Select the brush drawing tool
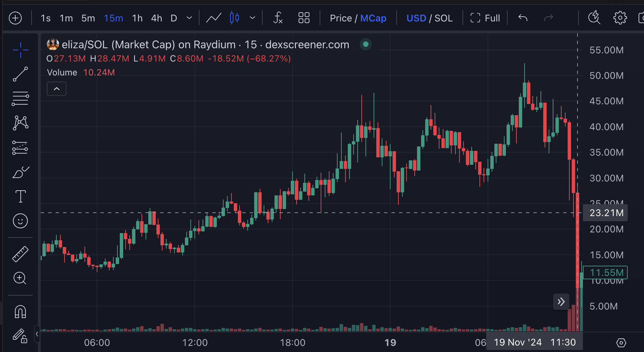Viewport: 644px width, 352px height. 20,172
